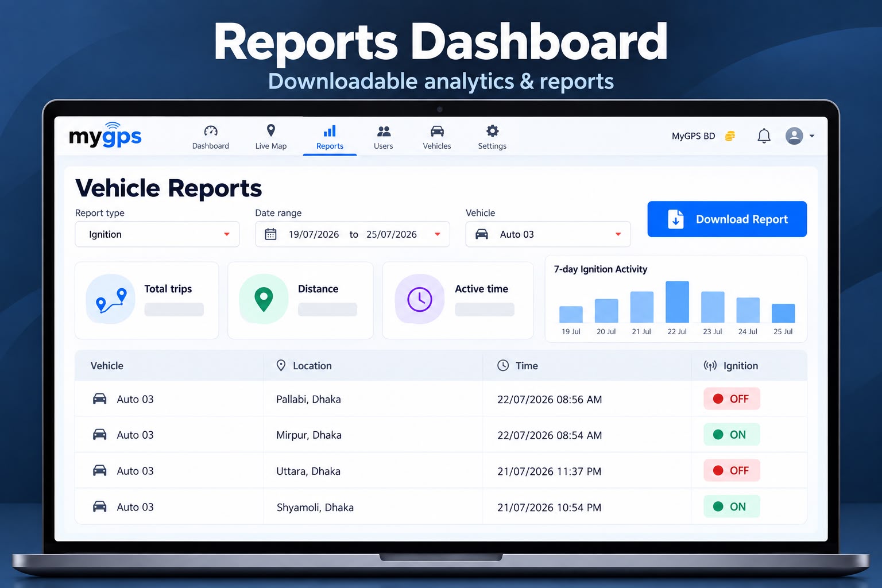Image resolution: width=882 pixels, height=588 pixels.
Task: Click the Download Report button
Action: click(x=727, y=219)
